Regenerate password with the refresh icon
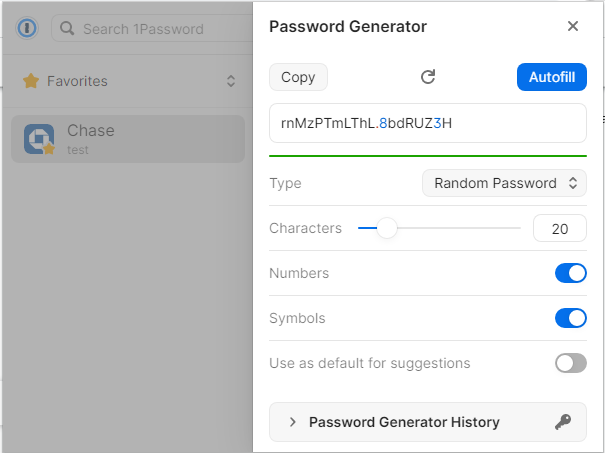 click(x=428, y=77)
